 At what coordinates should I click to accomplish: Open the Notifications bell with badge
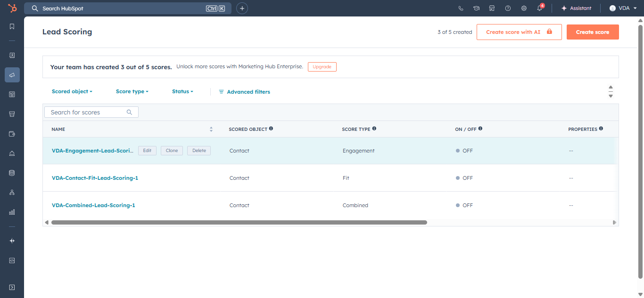540,8
